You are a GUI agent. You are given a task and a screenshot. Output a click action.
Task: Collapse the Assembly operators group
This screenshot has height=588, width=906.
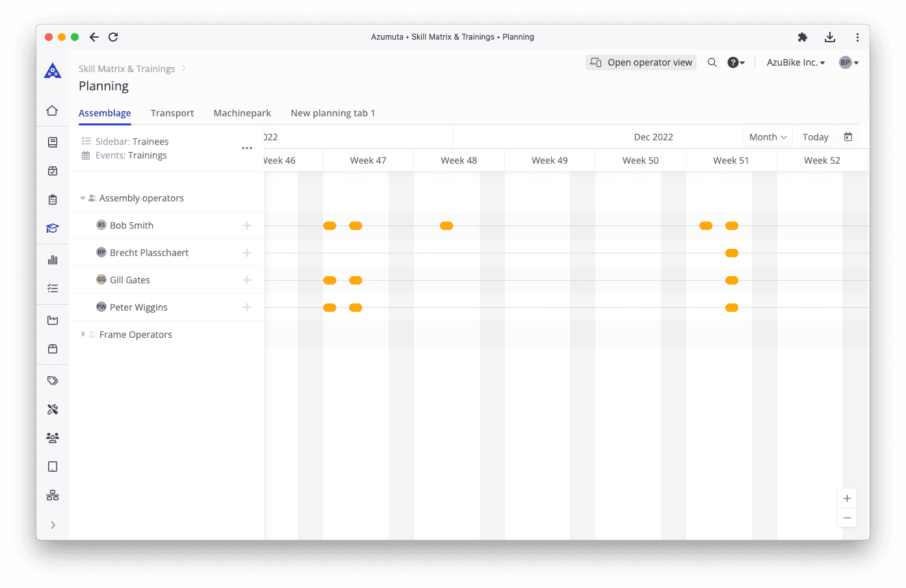click(x=83, y=198)
